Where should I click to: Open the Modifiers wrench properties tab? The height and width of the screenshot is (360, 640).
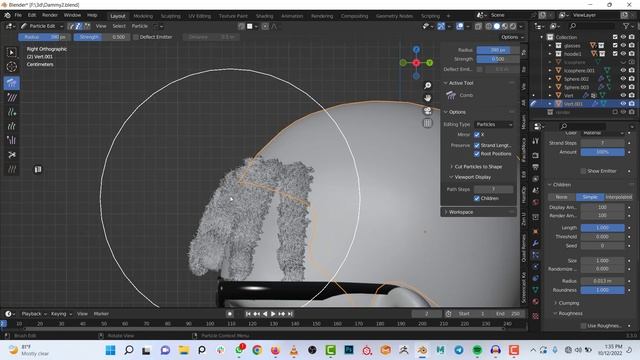536,244
